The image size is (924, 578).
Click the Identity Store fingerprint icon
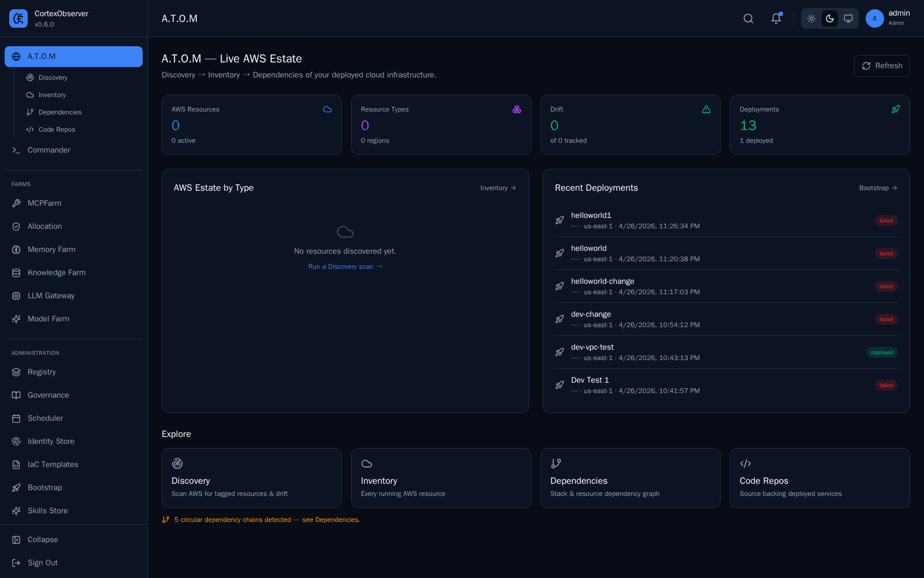click(x=16, y=442)
